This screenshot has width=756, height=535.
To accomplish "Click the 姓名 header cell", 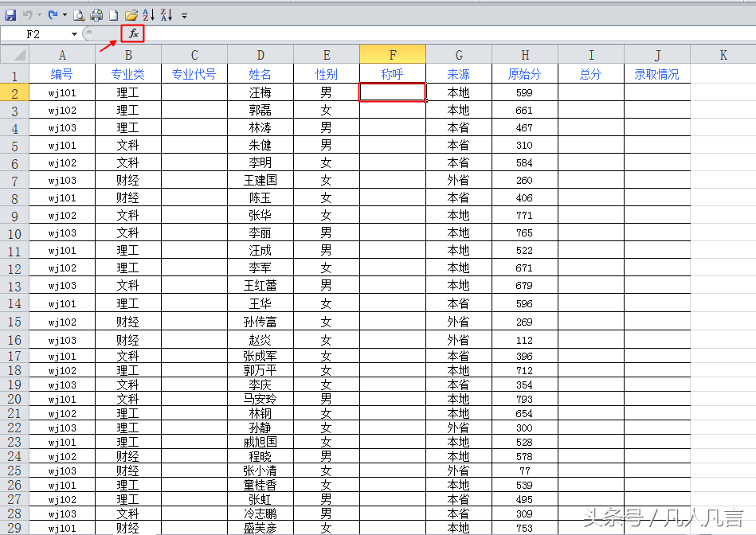I will point(260,74).
